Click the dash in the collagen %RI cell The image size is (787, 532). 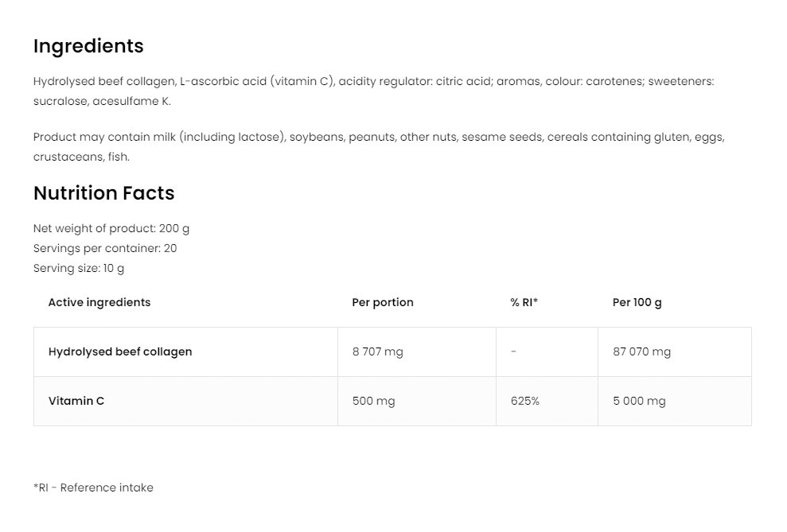514,351
